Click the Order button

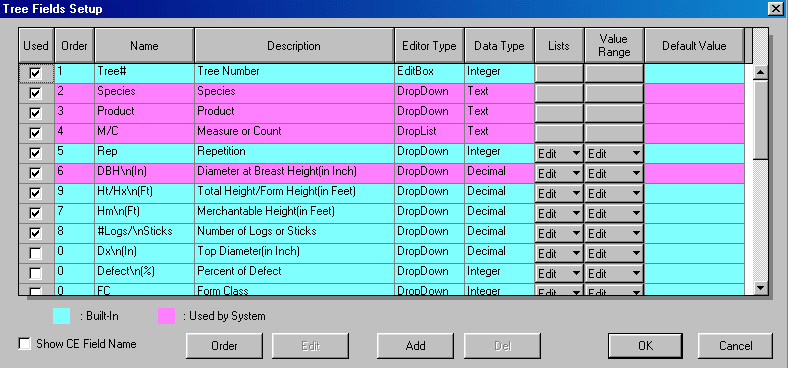(224, 346)
